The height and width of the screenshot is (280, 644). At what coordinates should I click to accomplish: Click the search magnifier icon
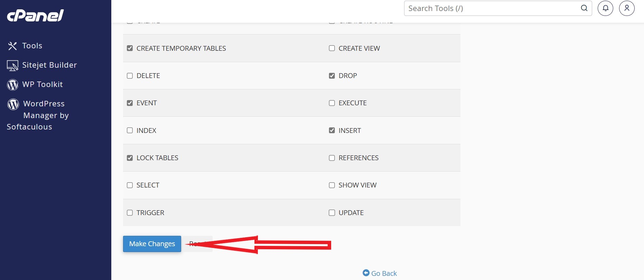[x=584, y=8]
